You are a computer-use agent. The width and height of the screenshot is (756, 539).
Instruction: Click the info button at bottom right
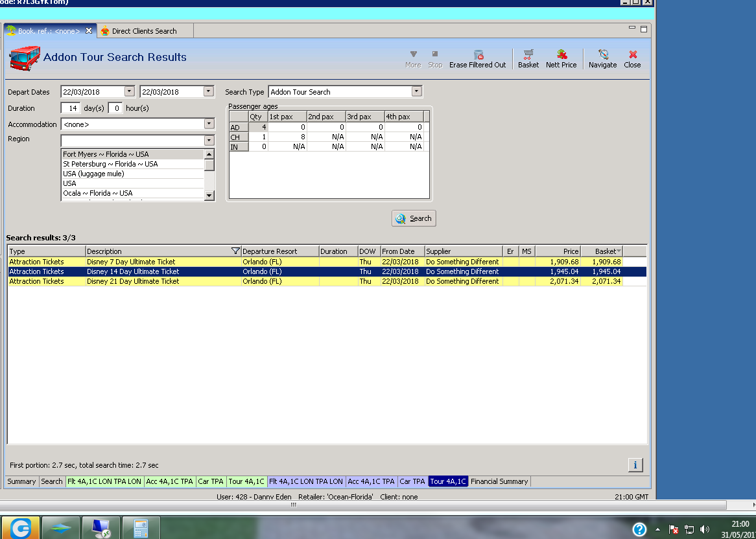pos(635,464)
